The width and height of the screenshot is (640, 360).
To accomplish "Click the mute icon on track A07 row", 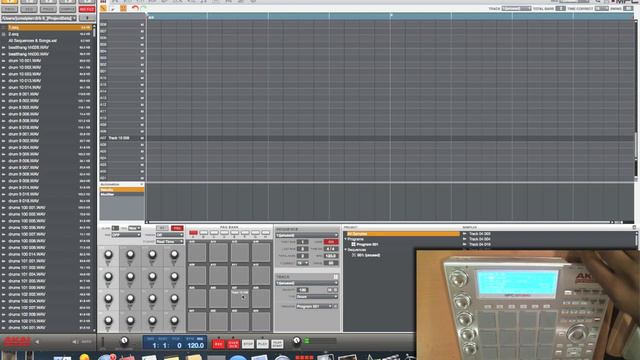I will 142,138.
